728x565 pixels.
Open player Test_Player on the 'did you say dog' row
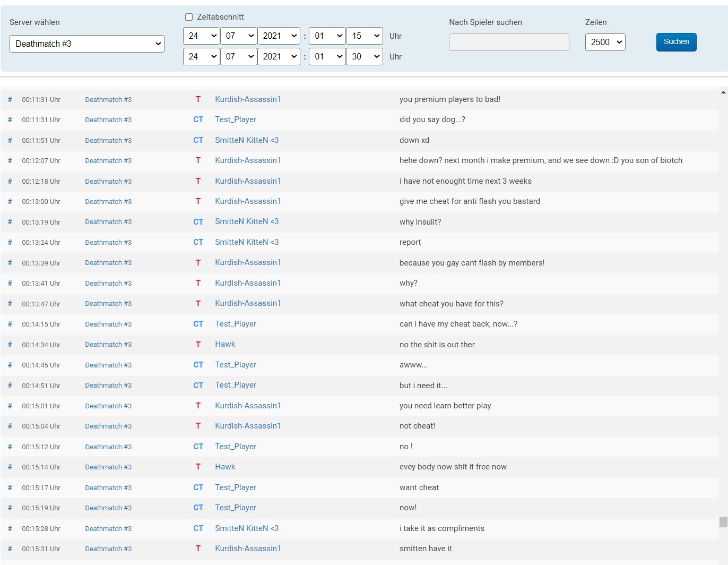point(236,119)
